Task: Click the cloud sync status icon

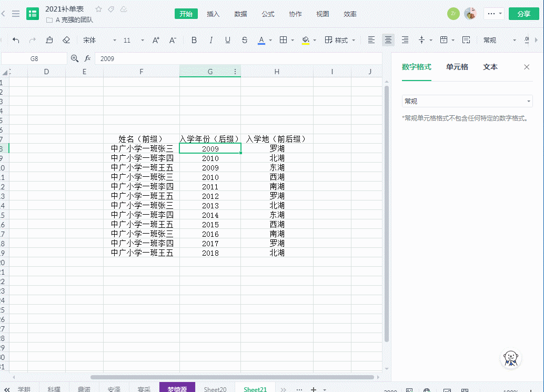Action: (124, 9)
